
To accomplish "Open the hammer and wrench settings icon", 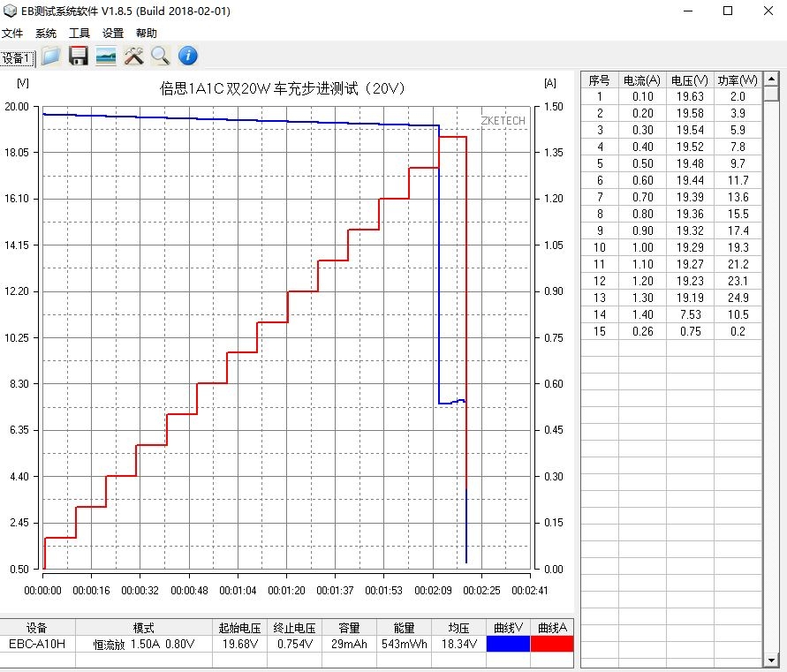I will (x=133, y=57).
